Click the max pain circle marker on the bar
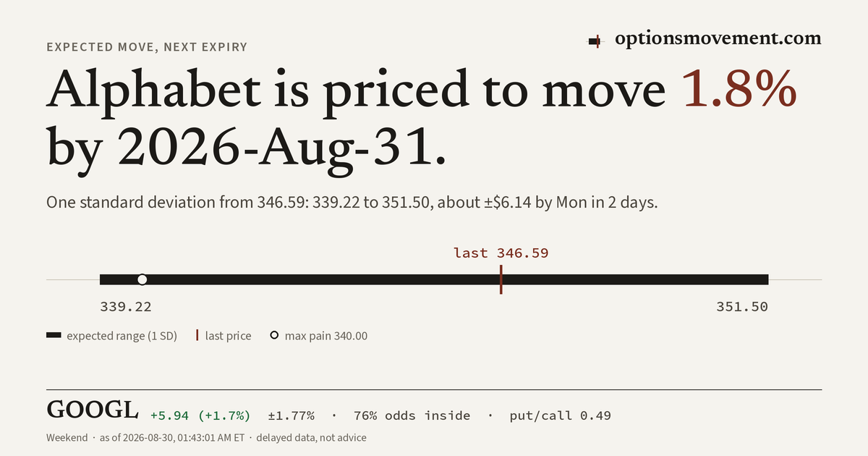868x456 pixels. [142, 279]
